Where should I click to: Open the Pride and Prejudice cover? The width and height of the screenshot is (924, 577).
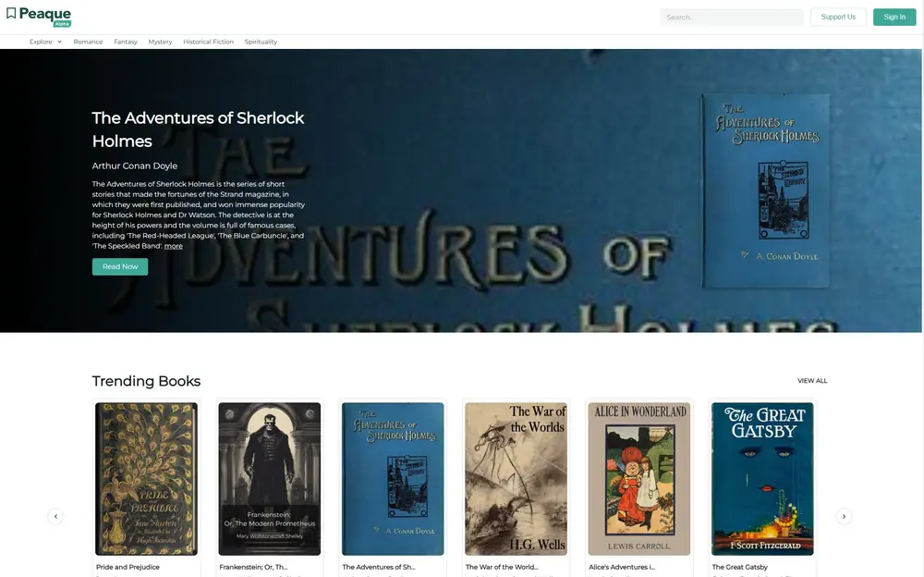click(x=146, y=479)
